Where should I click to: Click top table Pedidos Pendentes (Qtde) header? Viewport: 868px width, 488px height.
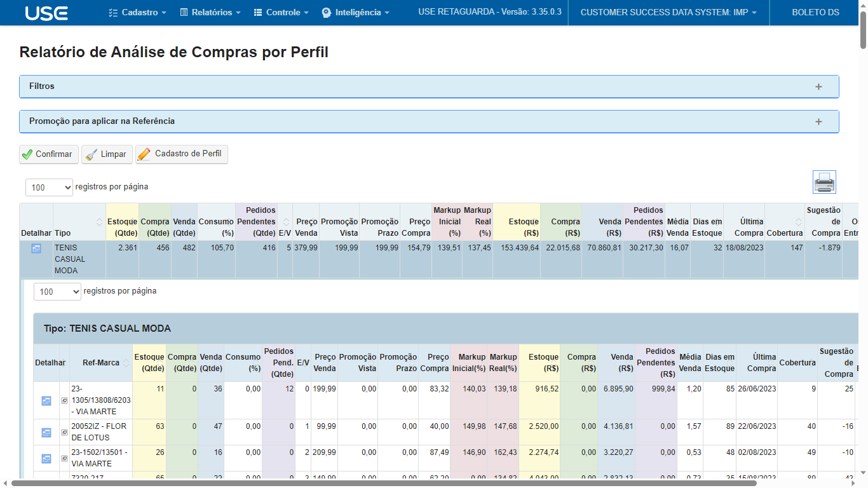click(256, 222)
